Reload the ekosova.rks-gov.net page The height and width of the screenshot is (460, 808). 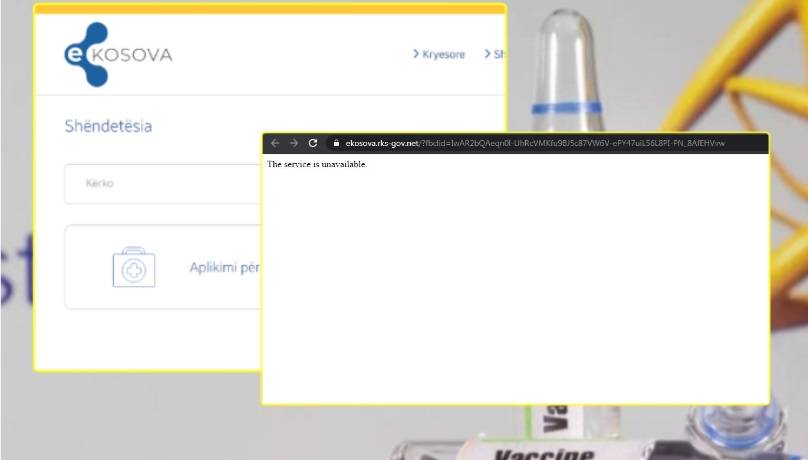[x=313, y=143]
